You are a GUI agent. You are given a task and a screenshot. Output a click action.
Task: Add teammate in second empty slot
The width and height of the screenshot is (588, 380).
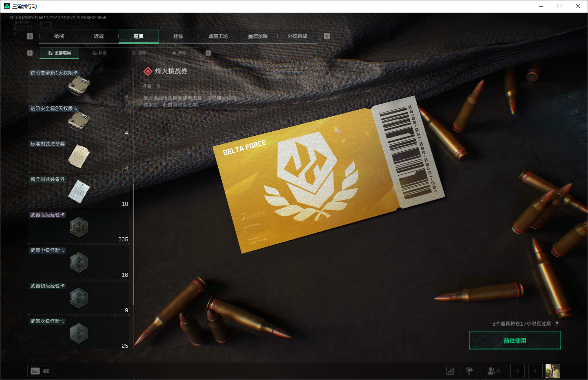(535, 371)
